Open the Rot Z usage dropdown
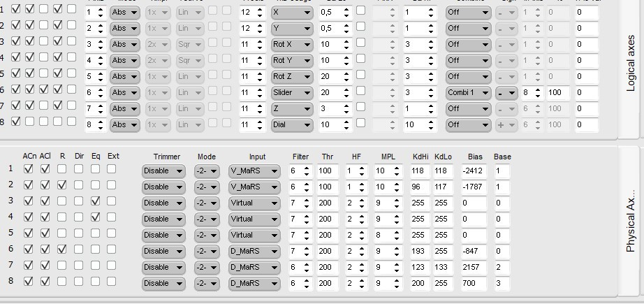644x304 pixels. tap(292, 76)
